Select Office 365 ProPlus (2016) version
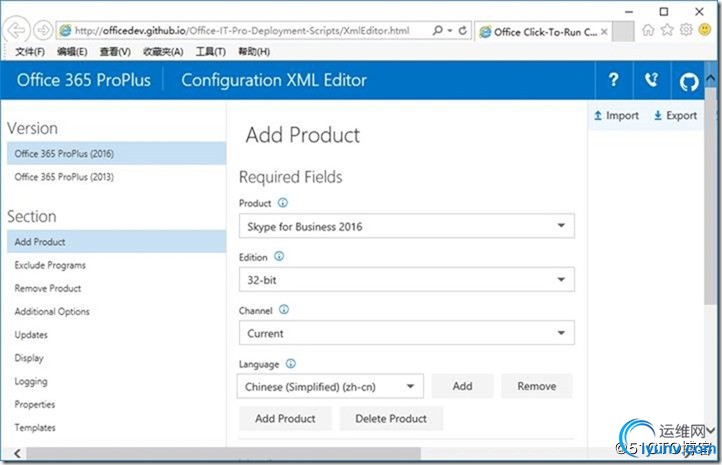722x465 pixels. point(116,154)
